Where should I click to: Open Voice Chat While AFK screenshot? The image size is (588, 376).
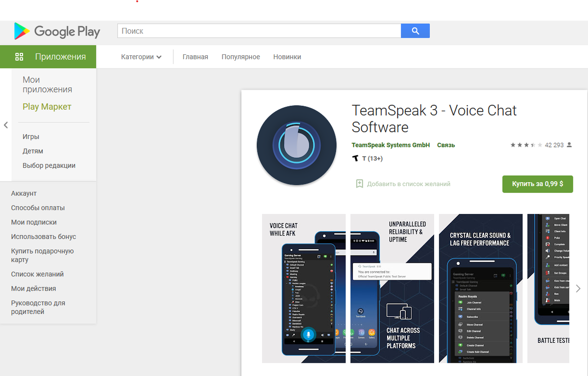coord(304,288)
